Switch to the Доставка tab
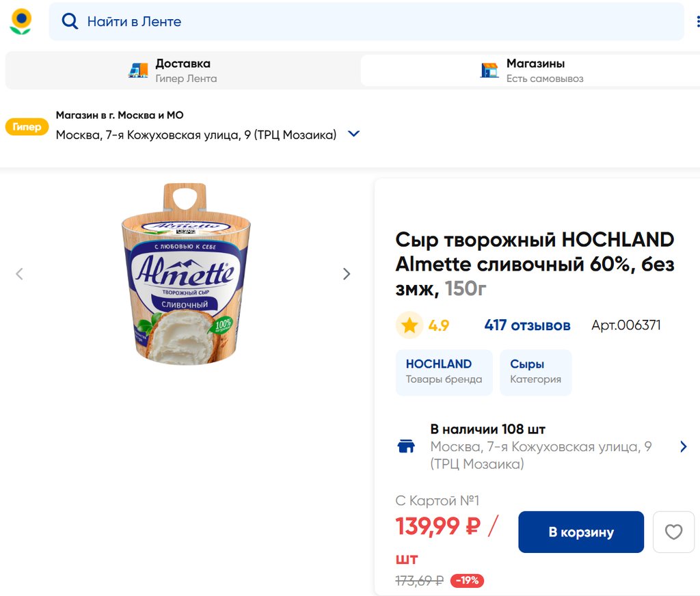The image size is (700, 596). [183, 70]
